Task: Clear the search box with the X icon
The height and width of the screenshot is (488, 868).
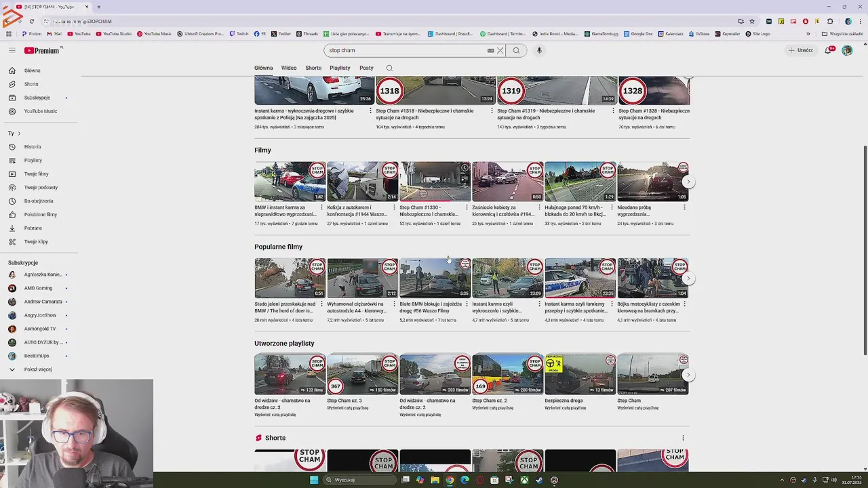Action: pyautogui.click(x=500, y=50)
